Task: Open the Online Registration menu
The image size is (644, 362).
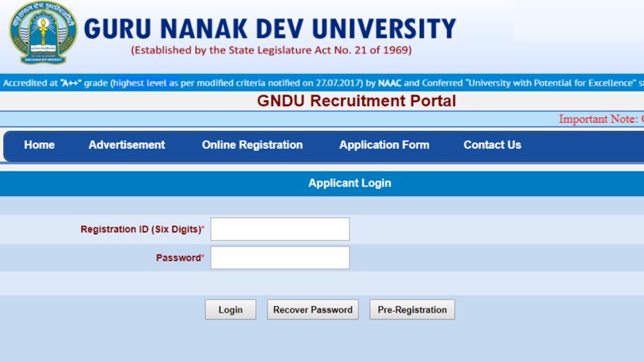Action: point(252,145)
